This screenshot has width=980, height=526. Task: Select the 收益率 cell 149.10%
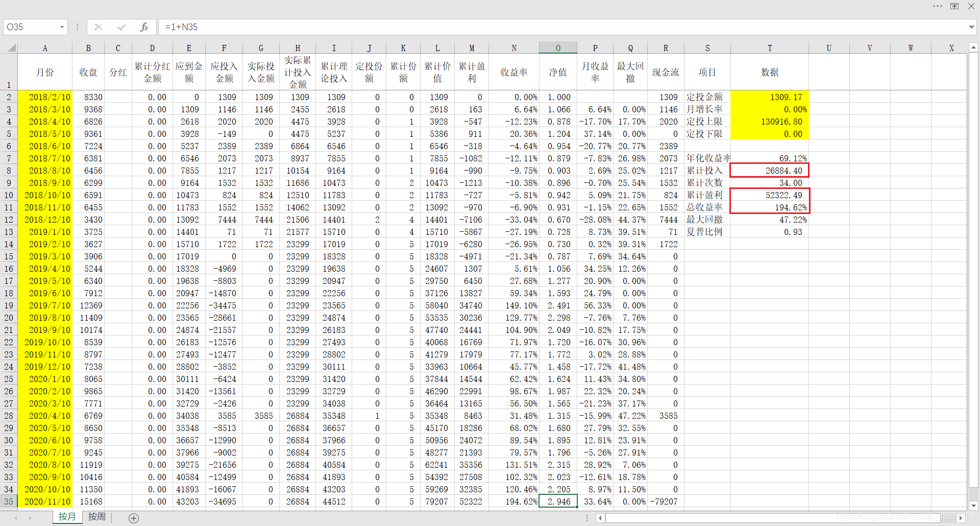(x=514, y=305)
